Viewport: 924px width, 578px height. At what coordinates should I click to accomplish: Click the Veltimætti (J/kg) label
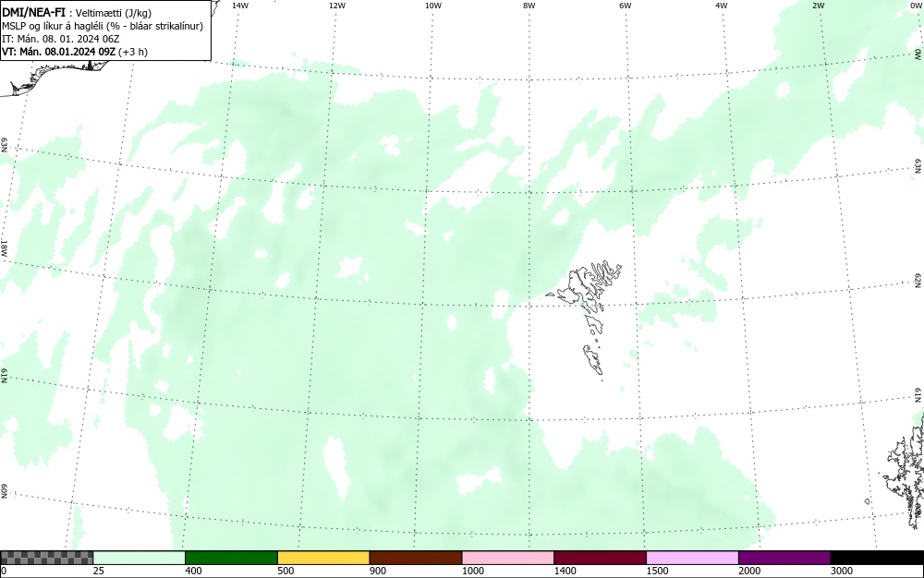114,13
